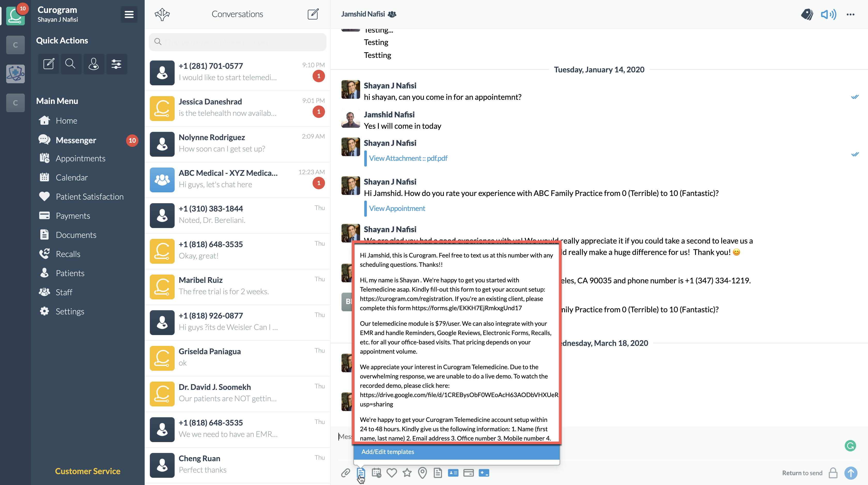Toggle the secure message lock icon
Screen dimensions: 868x485
833,473
